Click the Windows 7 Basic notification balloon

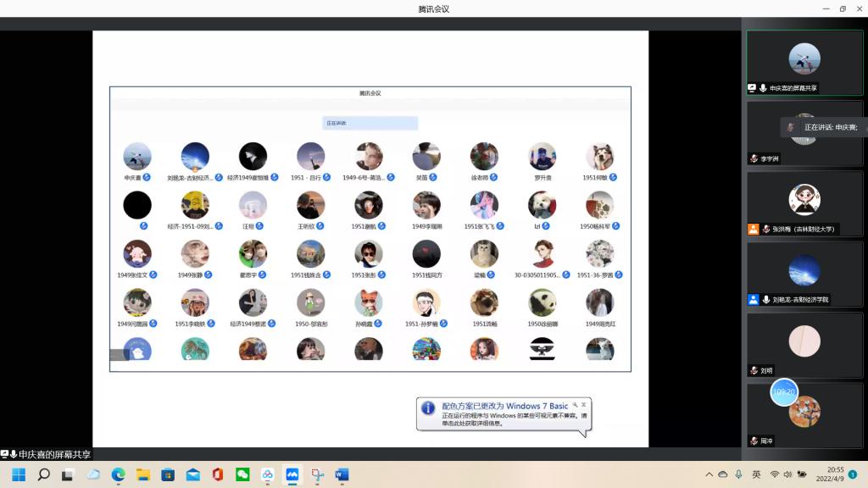coord(504,415)
